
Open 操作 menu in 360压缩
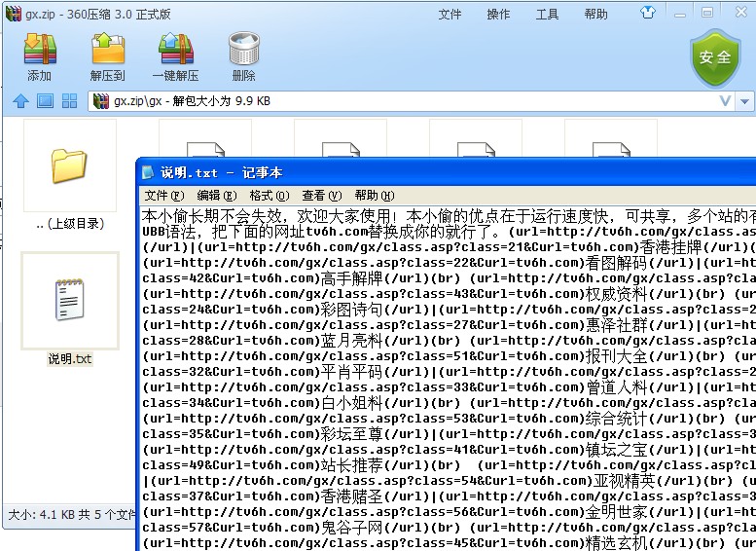[x=498, y=15]
